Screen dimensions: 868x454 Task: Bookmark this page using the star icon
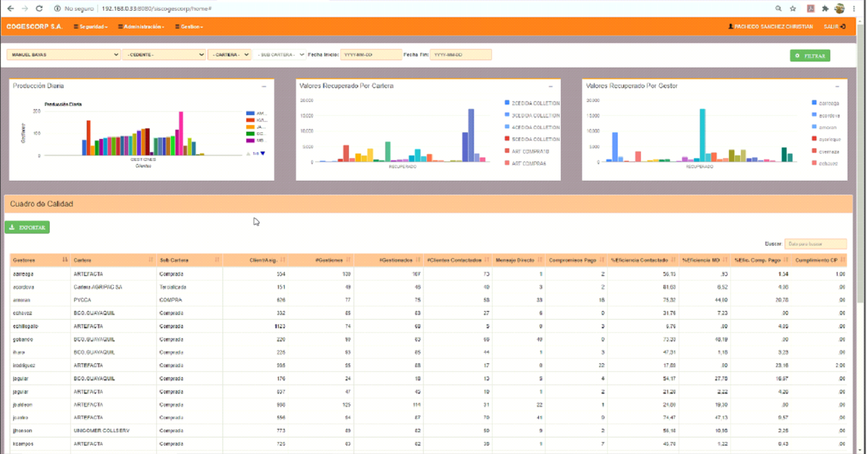pyautogui.click(x=793, y=9)
